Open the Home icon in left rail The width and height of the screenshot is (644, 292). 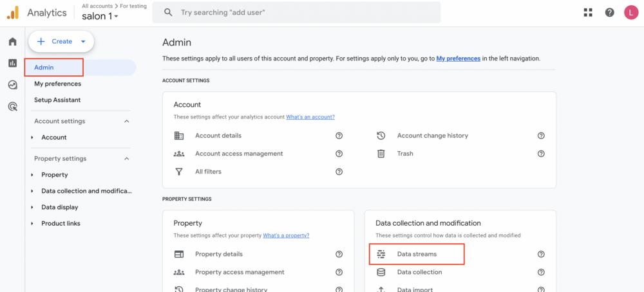13,41
